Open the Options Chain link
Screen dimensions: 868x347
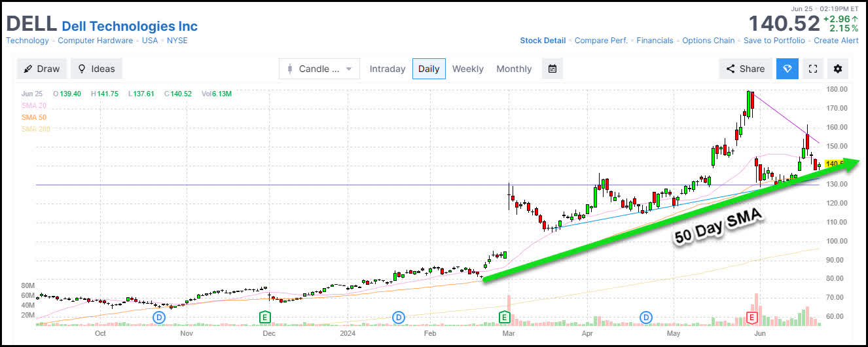click(x=708, y=41)
